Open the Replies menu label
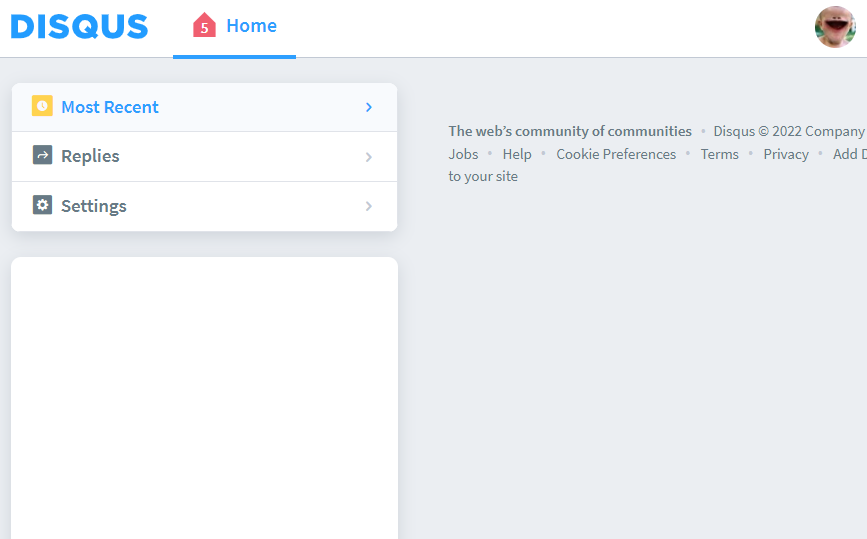 90,156
